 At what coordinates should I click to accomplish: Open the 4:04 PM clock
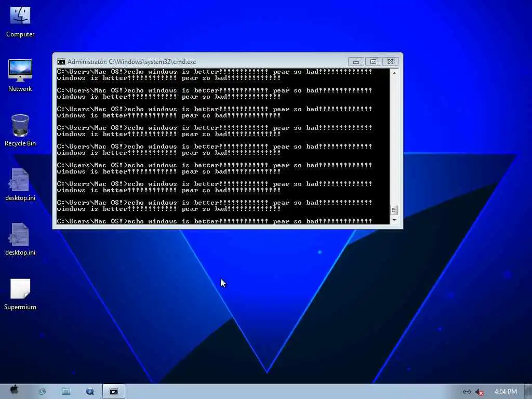pyautogui.click(x=506, y=392)
